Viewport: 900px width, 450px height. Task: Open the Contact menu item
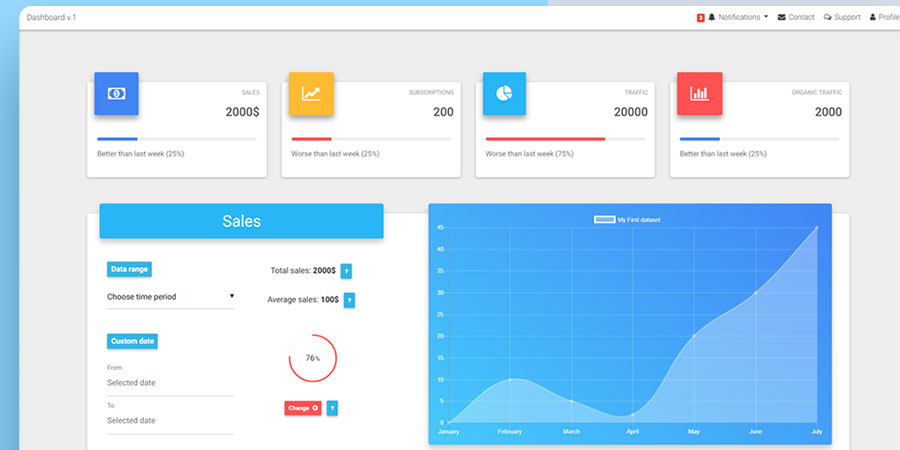(x=796, y=17)
